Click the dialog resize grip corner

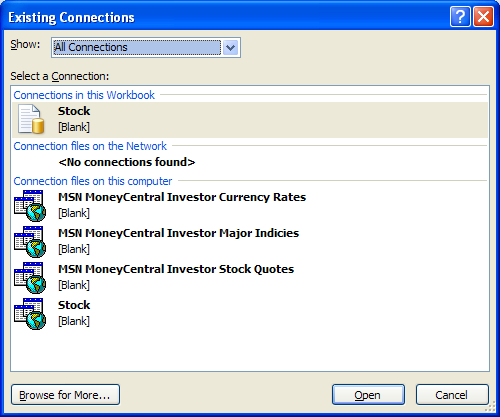[490, 407]
